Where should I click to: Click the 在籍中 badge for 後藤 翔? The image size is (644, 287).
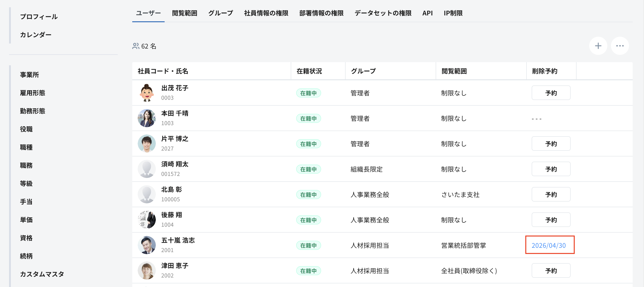pyautogui.click(x=308, y=220)
